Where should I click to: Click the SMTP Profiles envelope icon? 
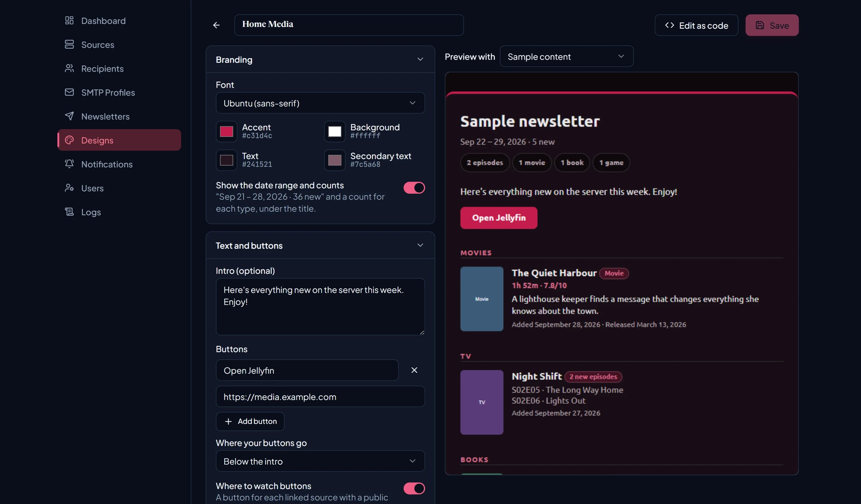click(69, 92)
